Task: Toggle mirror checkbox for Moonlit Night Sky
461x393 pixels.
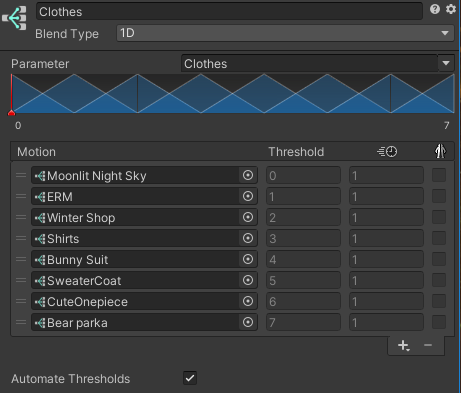Action: point(439,175)
